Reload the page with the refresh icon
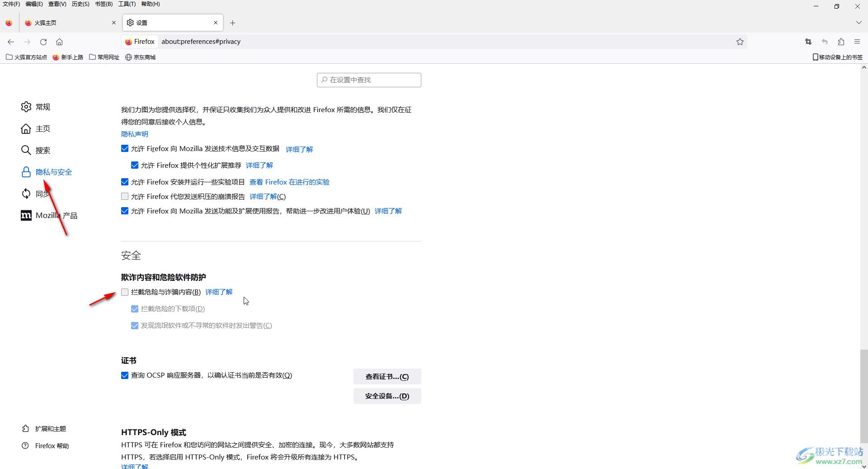This screenshot has height=469, width=868. 43,42
